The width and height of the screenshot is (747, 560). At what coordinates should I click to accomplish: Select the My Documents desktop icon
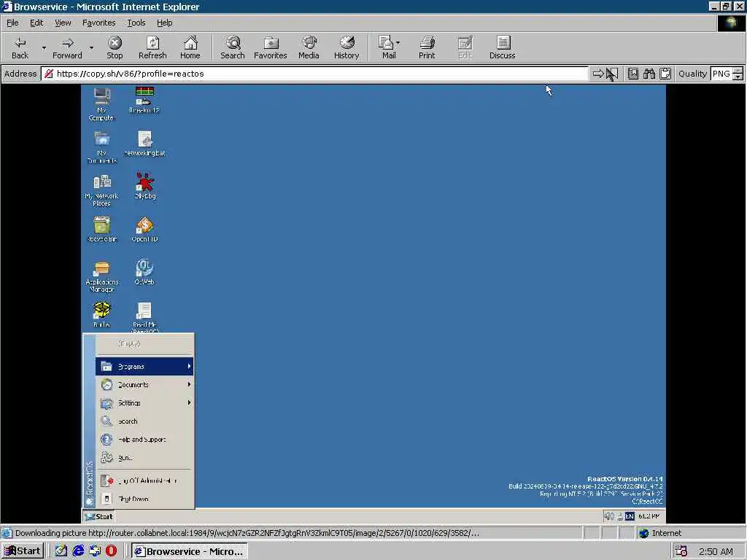pyautogui.click(x=102, y=147)
